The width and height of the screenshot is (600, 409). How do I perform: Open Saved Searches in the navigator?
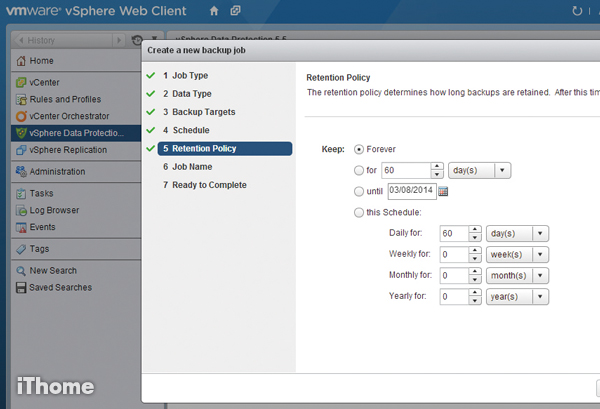[x=60, y=288]
